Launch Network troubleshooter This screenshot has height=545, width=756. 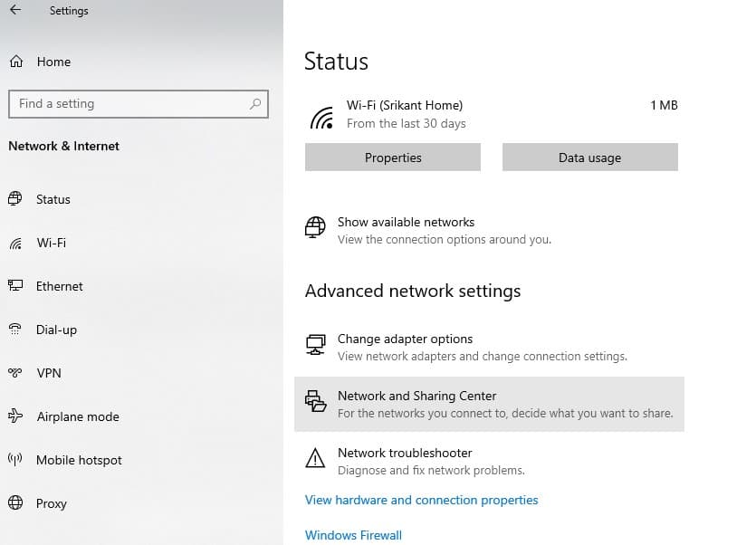click(489, 461)
